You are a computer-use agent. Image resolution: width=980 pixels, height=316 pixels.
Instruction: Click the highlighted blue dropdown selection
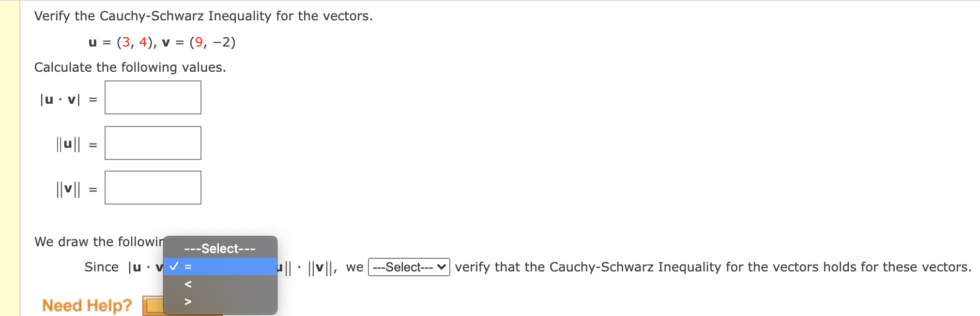(x=220, y=266)
